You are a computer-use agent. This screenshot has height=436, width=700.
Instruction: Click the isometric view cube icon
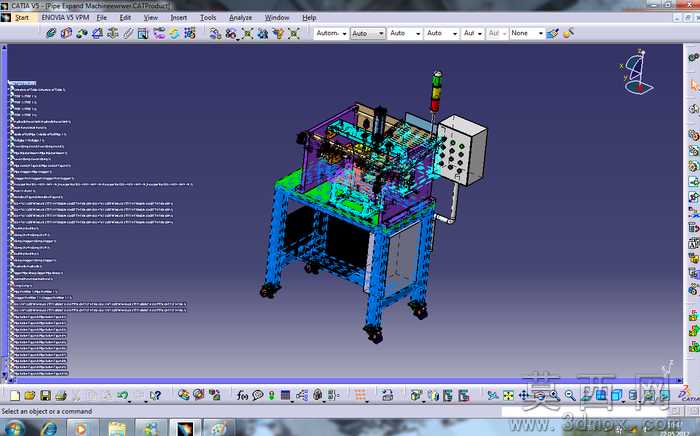click(617, 395)
